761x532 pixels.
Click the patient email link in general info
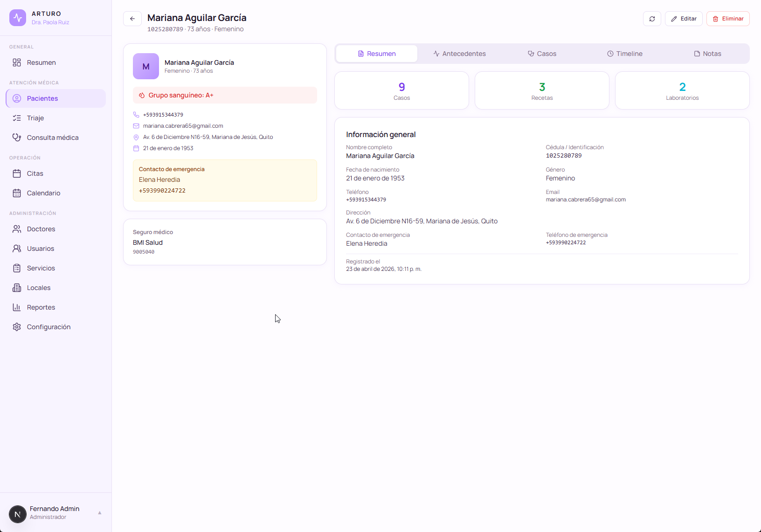tap(586, 200)
